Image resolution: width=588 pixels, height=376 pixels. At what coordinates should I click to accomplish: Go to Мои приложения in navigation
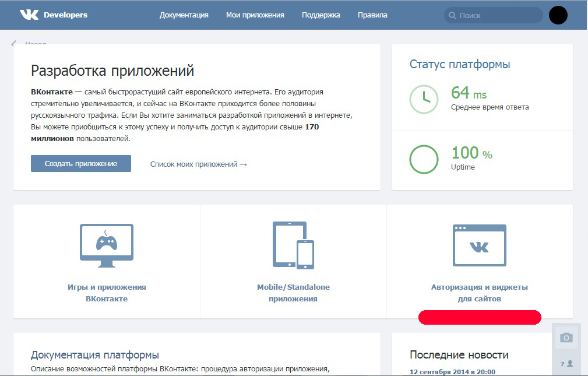tap(255, 15)
